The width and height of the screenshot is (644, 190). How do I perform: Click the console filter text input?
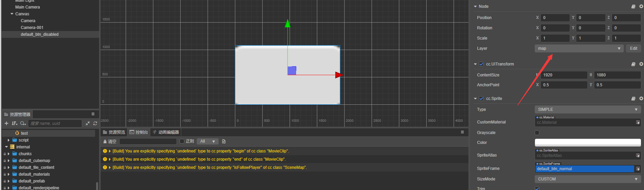click(x=148, y=141)
